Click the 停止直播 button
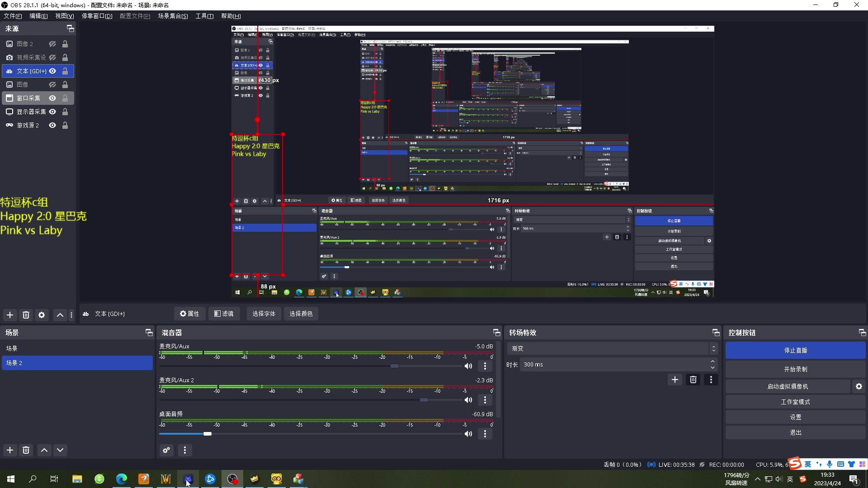Viewport: 868px width, 488px height. tap(795, 350)
